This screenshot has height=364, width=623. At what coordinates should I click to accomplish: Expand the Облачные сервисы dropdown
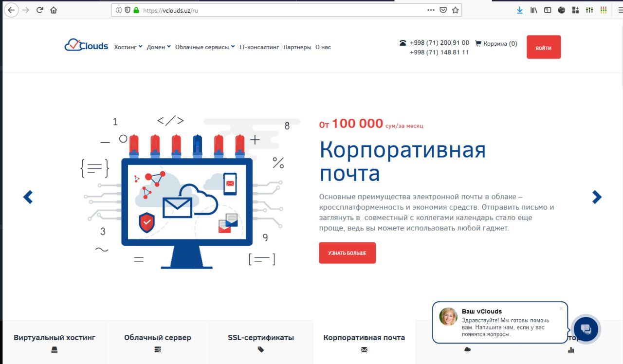[x=205, y=47]
